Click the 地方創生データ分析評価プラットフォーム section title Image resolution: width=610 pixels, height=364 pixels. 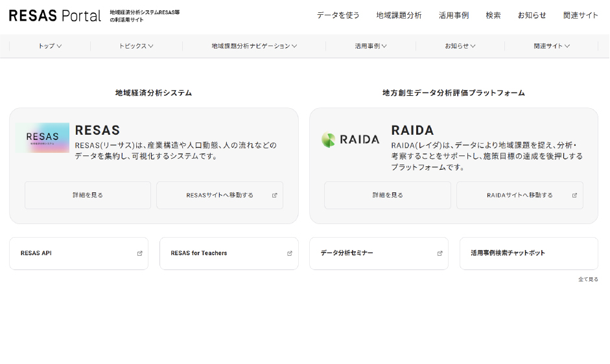[454, 93]
